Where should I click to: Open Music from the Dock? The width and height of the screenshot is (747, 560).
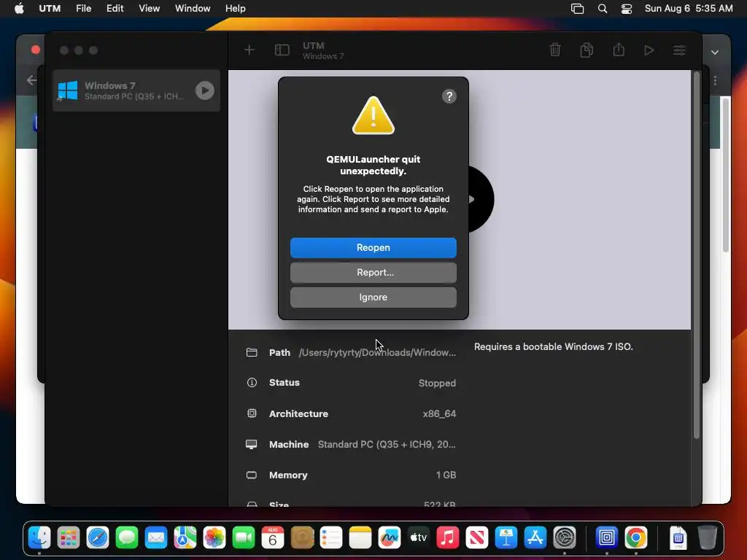point(448,537)
